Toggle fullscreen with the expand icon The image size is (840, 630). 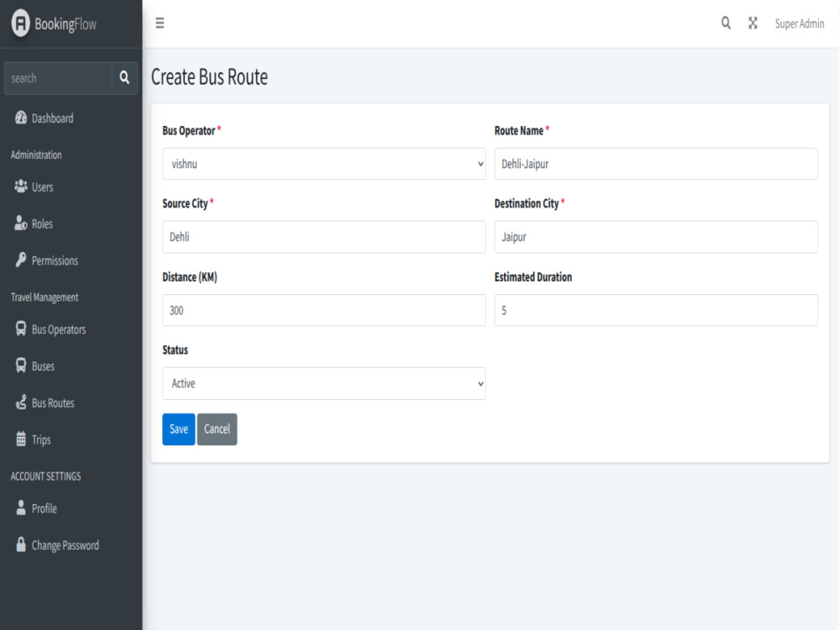(753, 23)
